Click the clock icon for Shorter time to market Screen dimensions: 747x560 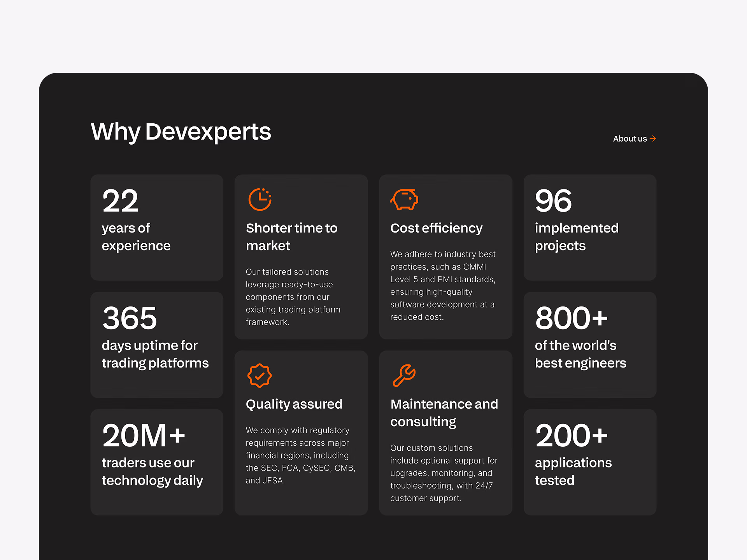(x=260, y=199)
